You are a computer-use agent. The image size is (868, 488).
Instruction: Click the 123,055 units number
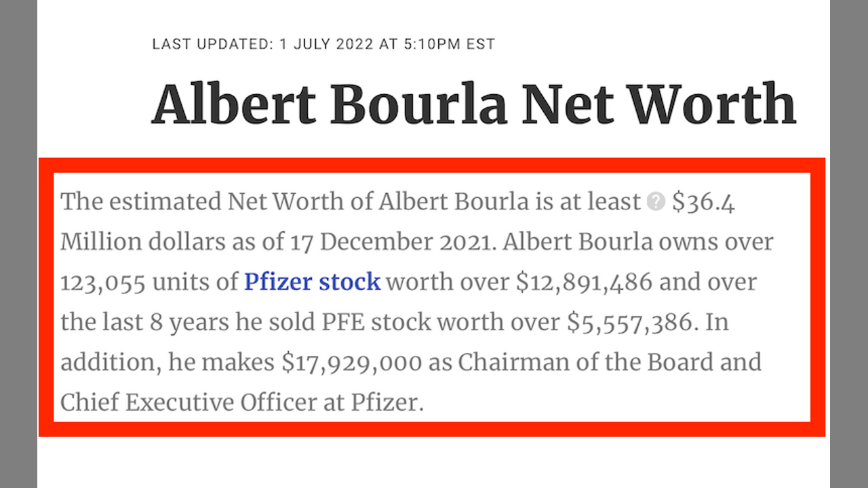point(102,282)
